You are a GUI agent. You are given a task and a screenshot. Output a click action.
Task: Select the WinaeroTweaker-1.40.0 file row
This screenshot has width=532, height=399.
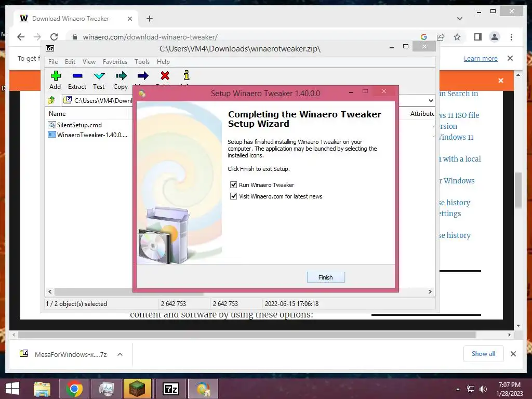(87, 135)
